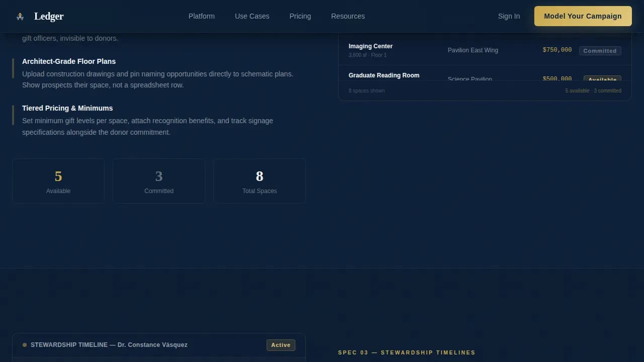Click the $750,000 amount value
The image size is (644, 362).
point(557,50)
